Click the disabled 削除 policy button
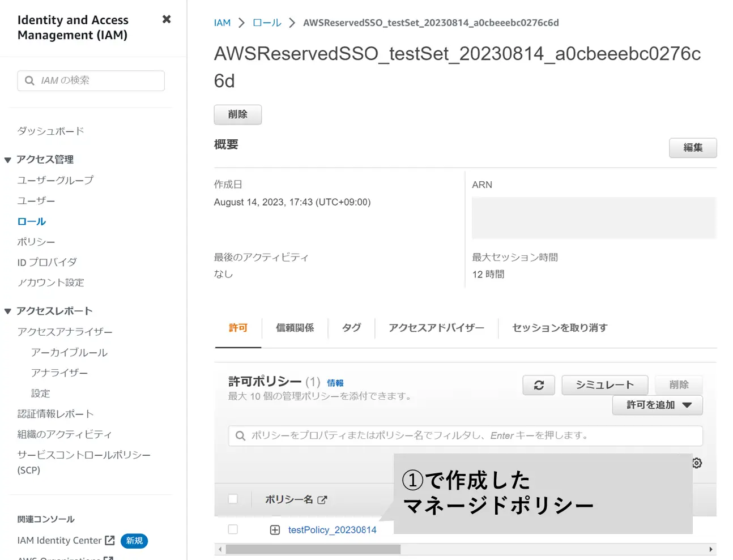 (x=679, y=385)
